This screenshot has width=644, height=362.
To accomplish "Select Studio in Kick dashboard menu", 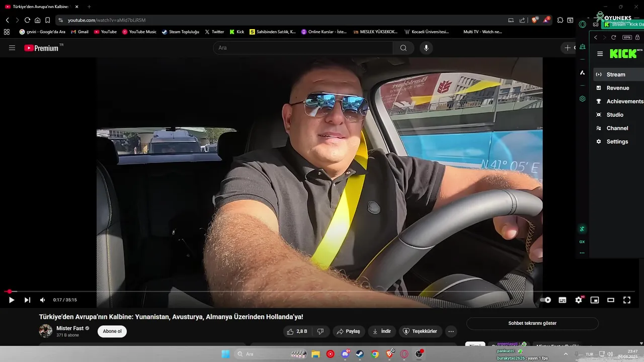I will coord(618,115).
